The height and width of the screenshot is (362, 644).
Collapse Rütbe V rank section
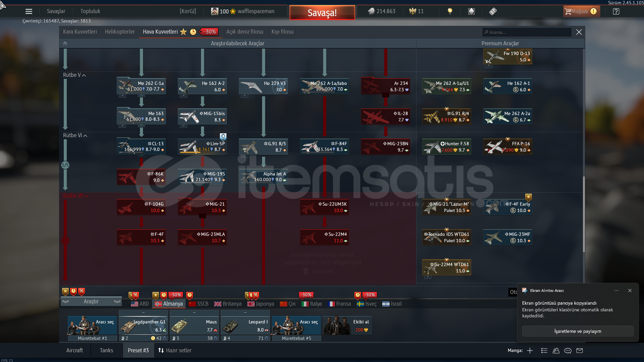(x=75, y=75)
